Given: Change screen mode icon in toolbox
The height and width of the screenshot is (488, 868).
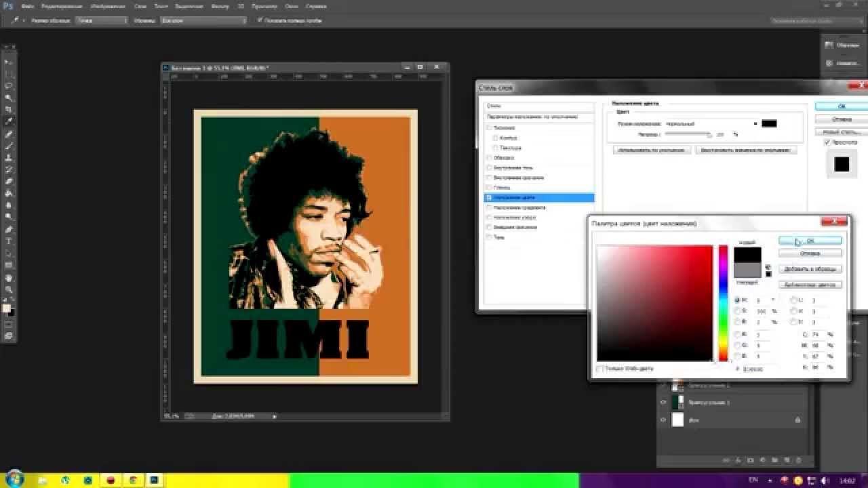Looking at the screenshot, I should 9,335.
